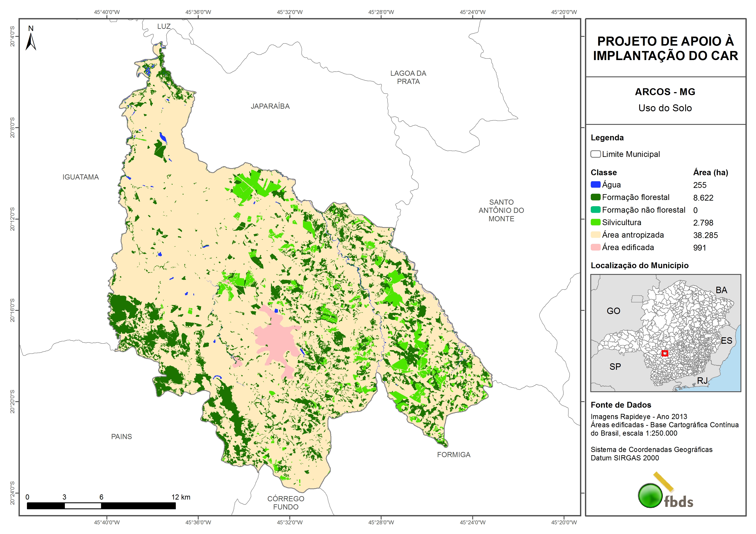Screen dimensions: 756x534
Task: Click the blue Água legend swatch
Action: pos(595,185)
